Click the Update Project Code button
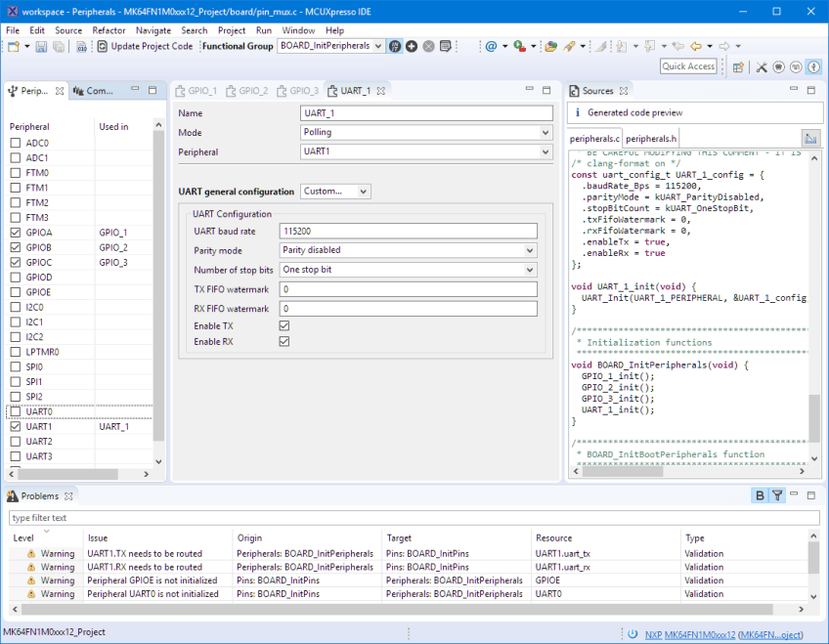Screen dimensions: 829x644 (144, 46)
